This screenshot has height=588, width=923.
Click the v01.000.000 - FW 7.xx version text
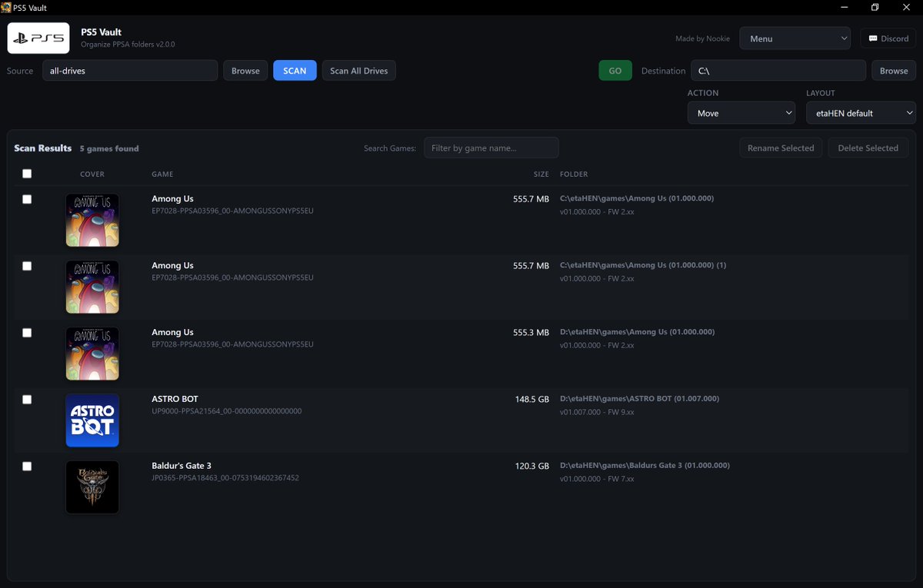[597, 479]
